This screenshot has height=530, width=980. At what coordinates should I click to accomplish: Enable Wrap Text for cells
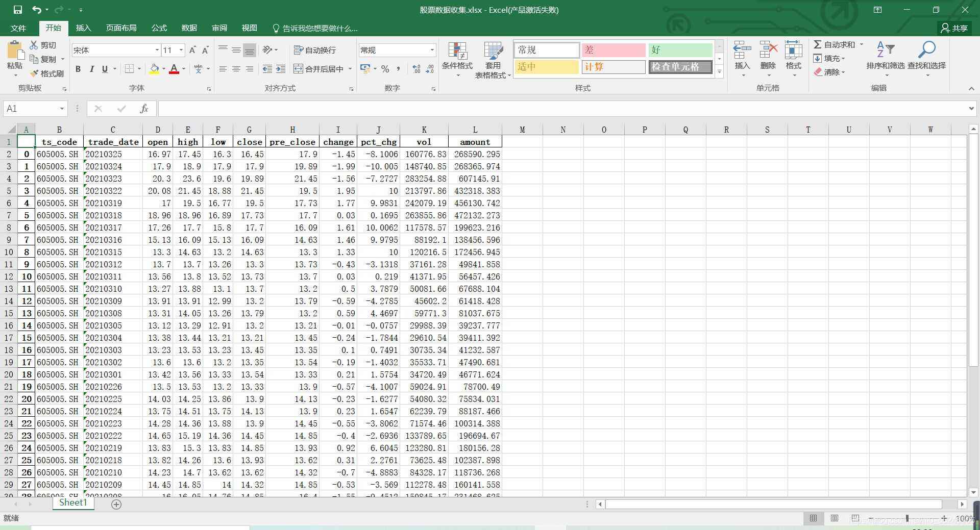coord(314,50)
